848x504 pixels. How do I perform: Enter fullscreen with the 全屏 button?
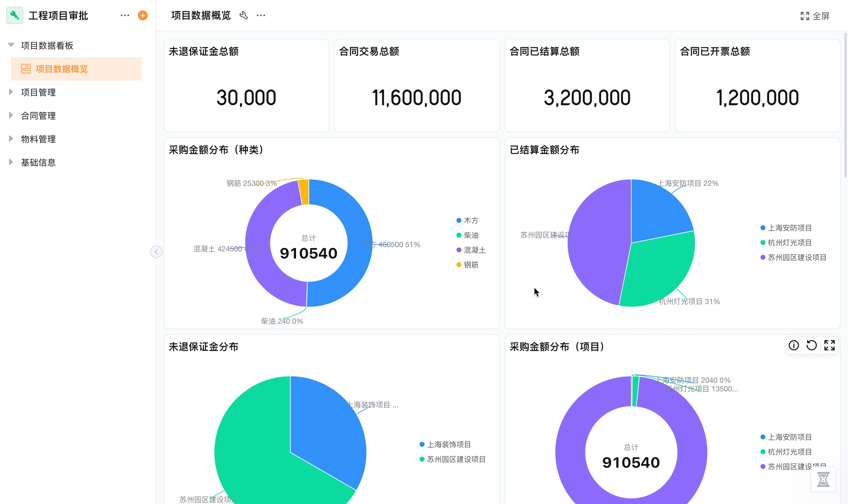[815, 16]
